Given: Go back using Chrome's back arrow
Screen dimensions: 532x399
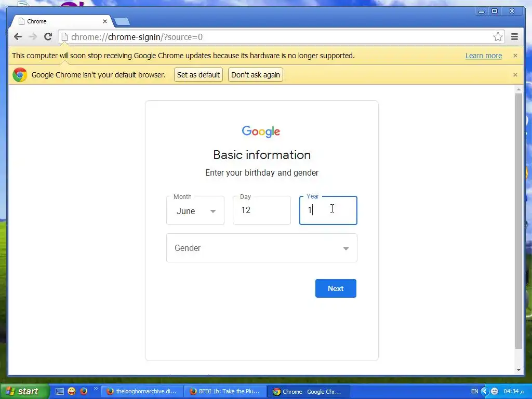Looking at the screenshot, I should tap(18, 37).
